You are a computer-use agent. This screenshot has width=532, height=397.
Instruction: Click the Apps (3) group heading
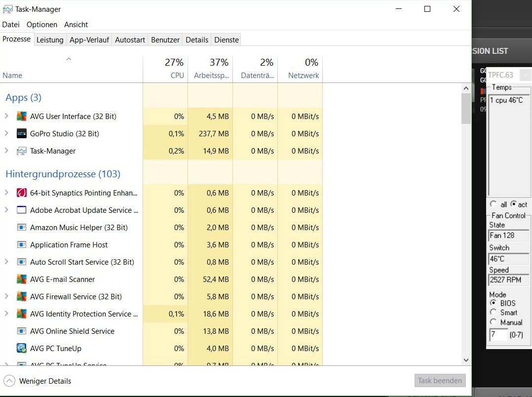(23, 97)
